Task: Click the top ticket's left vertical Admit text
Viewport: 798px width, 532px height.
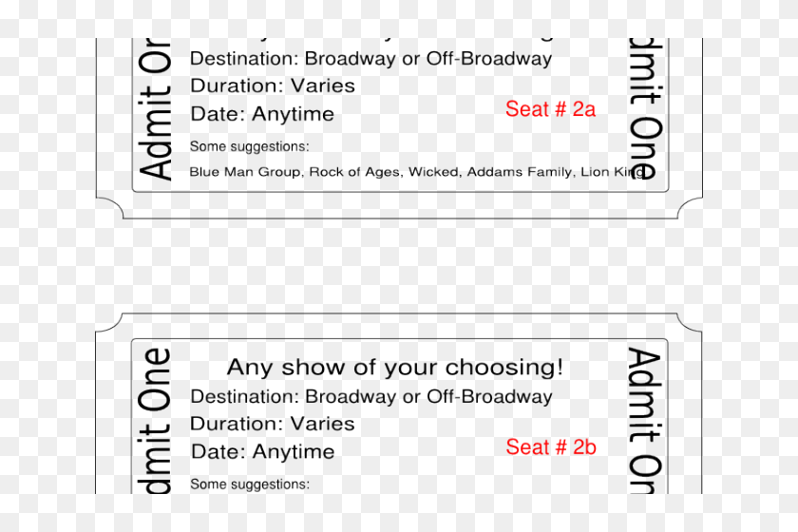Action: 155,109
